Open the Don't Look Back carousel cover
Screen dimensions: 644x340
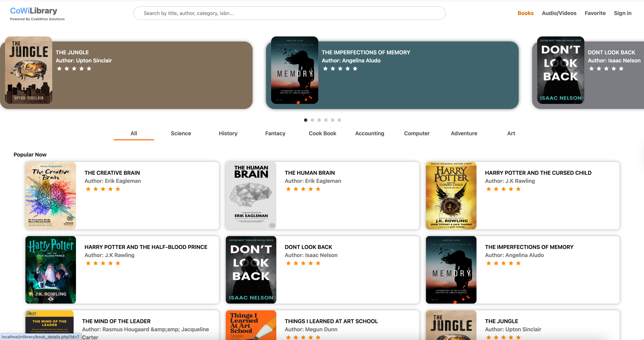561,70
